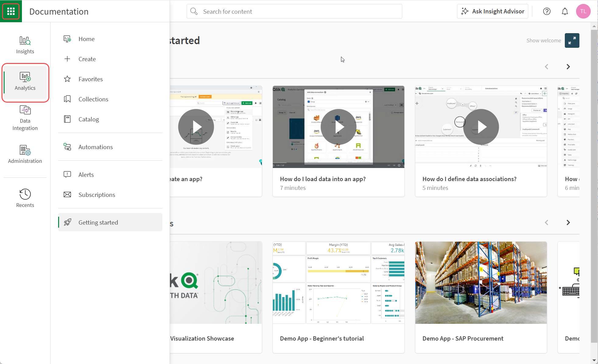Toggle the expand view button
598x364 pixels.
point(572,40)
